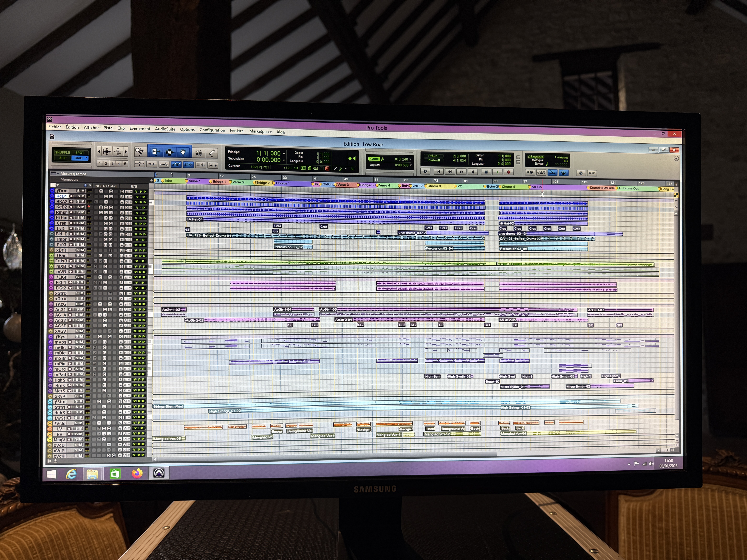Toggle the MTC generate button
The height and width of the screenshot is (560, 747).
[592, 173]
